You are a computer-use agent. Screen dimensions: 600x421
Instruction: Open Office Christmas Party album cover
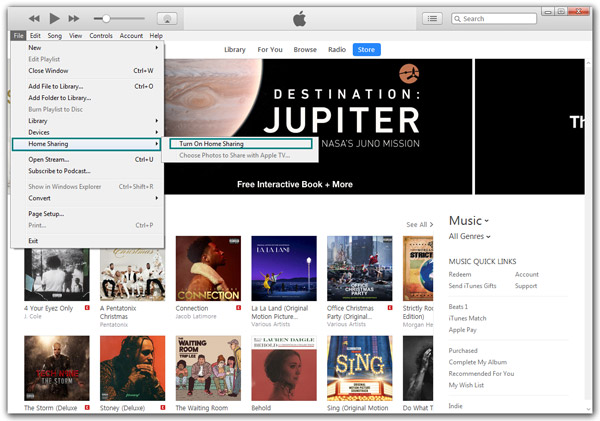(x=360, y=268)
